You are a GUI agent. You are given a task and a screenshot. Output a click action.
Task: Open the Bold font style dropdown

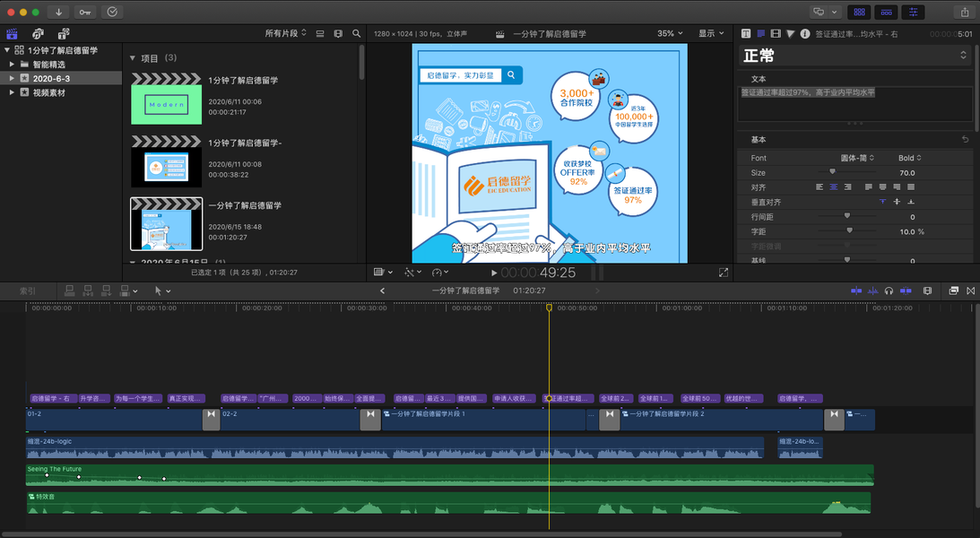(x=910, y=158)
